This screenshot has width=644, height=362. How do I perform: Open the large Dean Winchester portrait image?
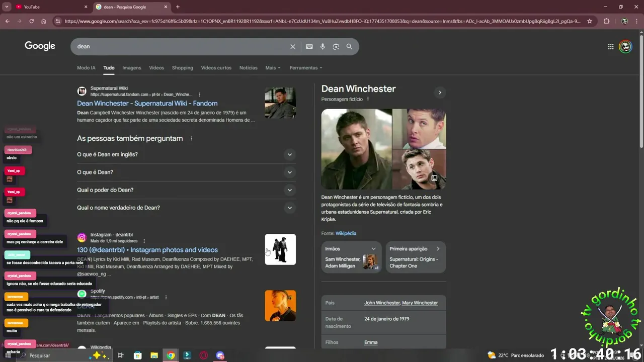357,149
